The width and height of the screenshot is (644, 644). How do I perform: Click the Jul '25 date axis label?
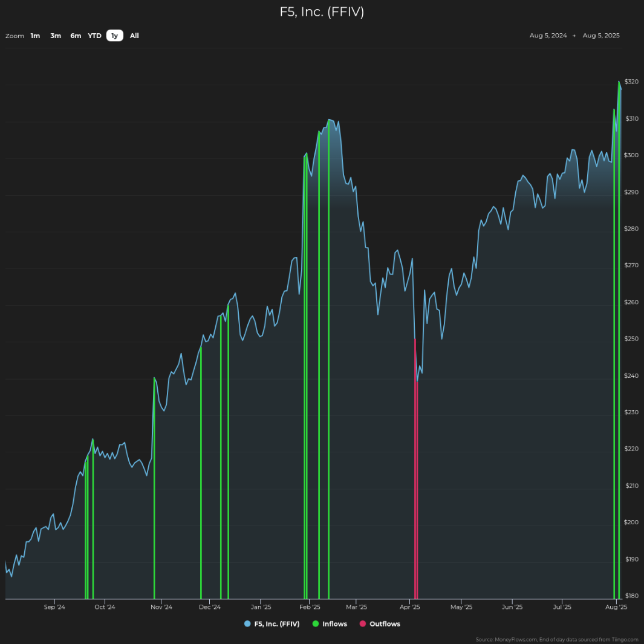562,607
